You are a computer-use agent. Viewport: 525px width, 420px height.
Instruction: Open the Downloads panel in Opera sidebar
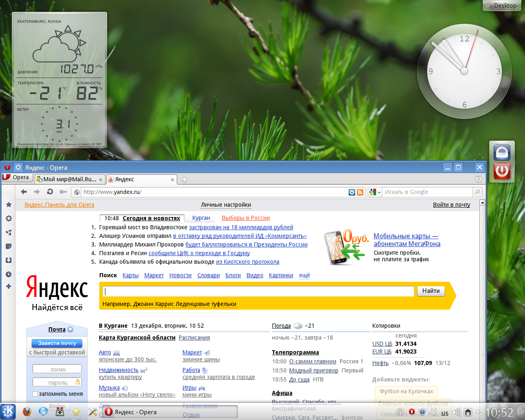(9, 260)
